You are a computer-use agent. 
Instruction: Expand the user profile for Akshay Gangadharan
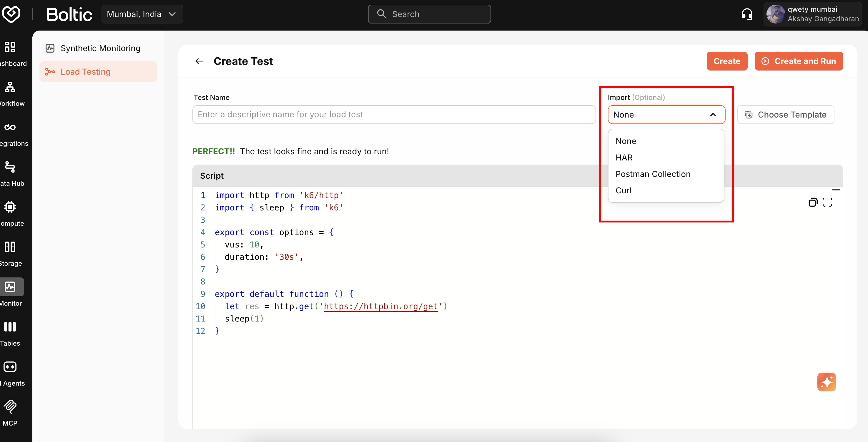[x=813, y=14]
